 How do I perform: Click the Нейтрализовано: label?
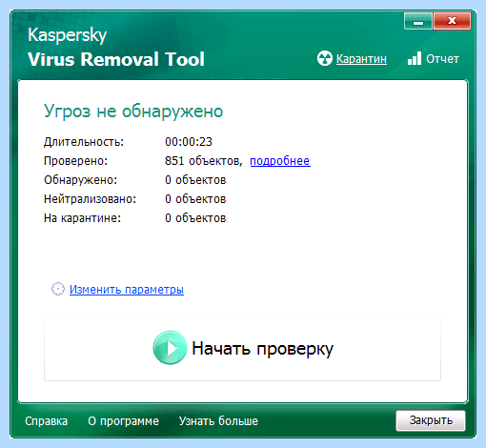(x=90, y=199)
